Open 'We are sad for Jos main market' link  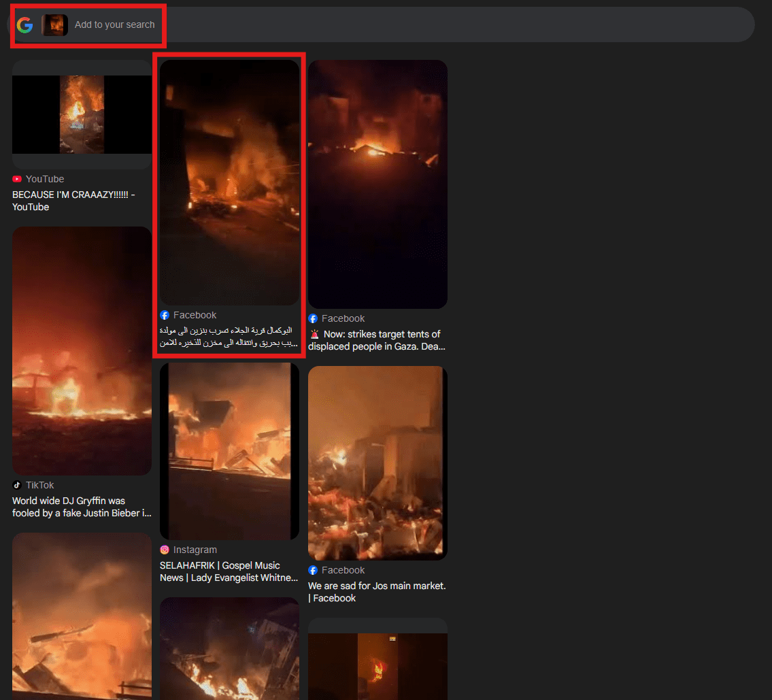click(377, 592)
